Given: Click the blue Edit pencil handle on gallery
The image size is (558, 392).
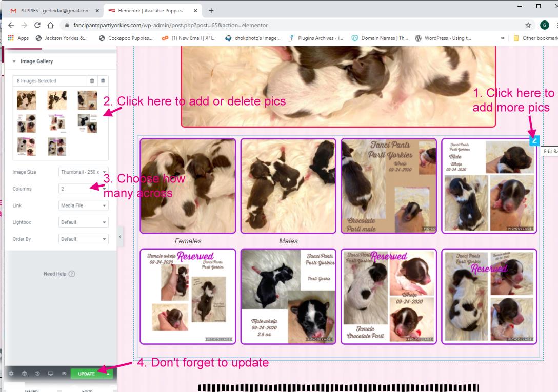Looking at the screenshot, I should 534,140.
